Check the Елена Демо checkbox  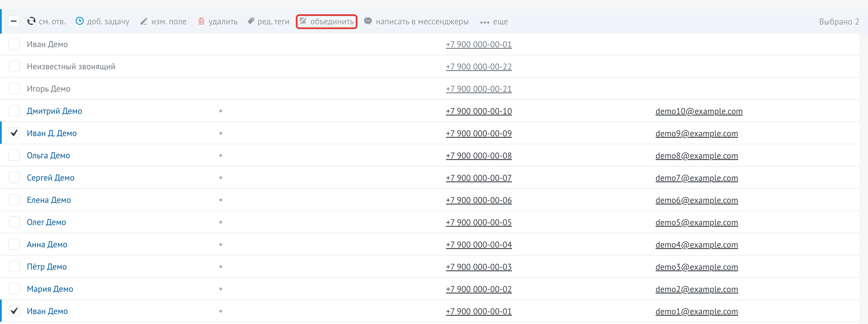(x=14, y=200)
